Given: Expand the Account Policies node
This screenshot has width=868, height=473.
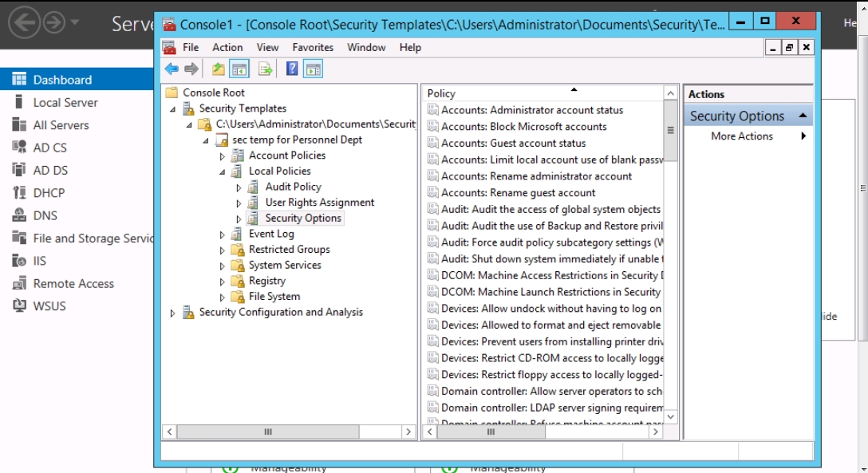Looking at the screenshot, I should 223,156.
